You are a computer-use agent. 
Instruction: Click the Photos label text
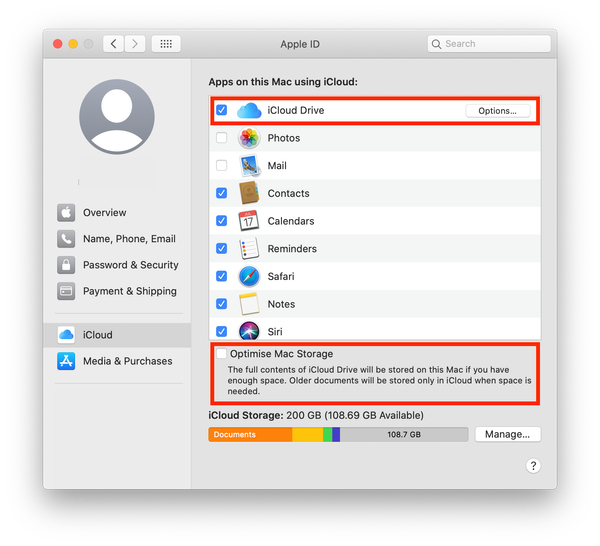(284, 138)
